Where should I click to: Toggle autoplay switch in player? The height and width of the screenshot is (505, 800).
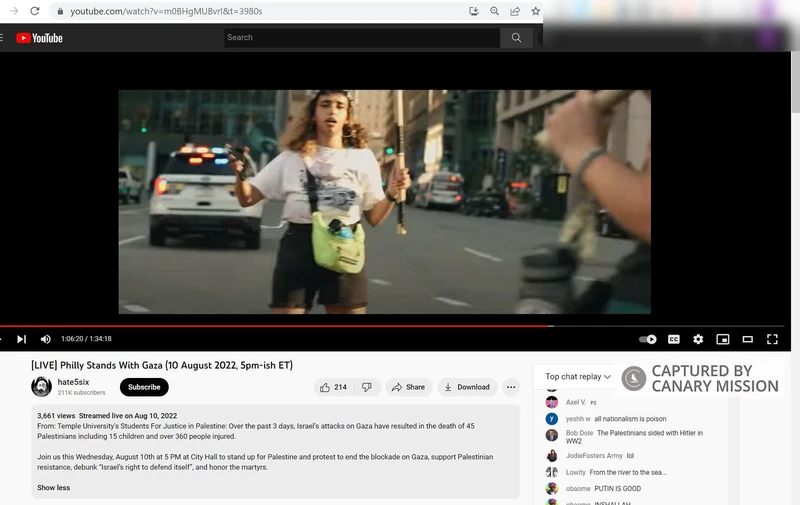tap(648, 339)
